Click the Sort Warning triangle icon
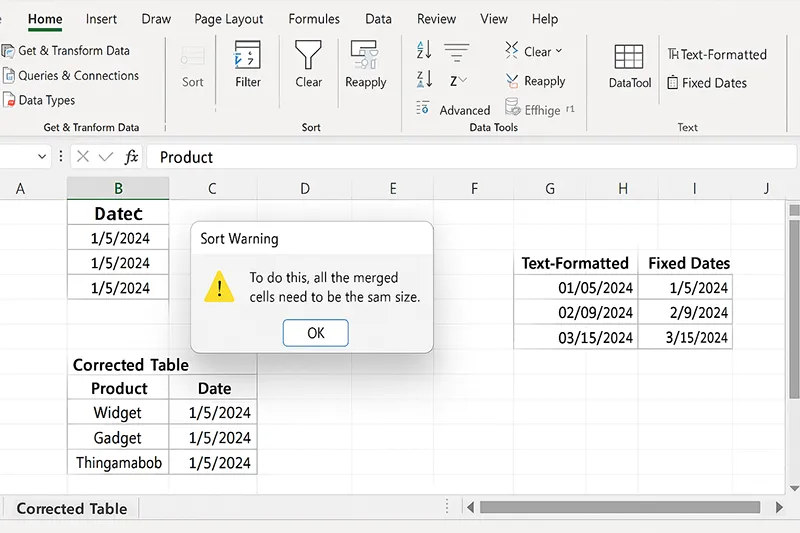The image size is (800, 533). pos(219,287)
